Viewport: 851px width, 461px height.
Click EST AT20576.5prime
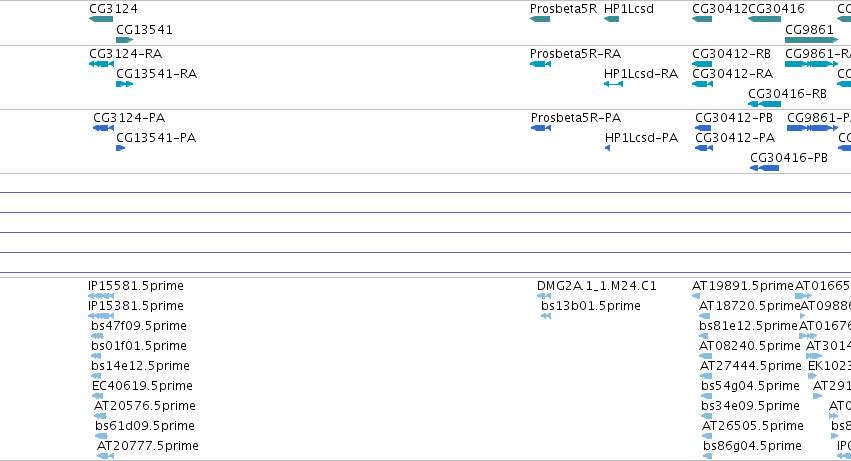(100, 416)
